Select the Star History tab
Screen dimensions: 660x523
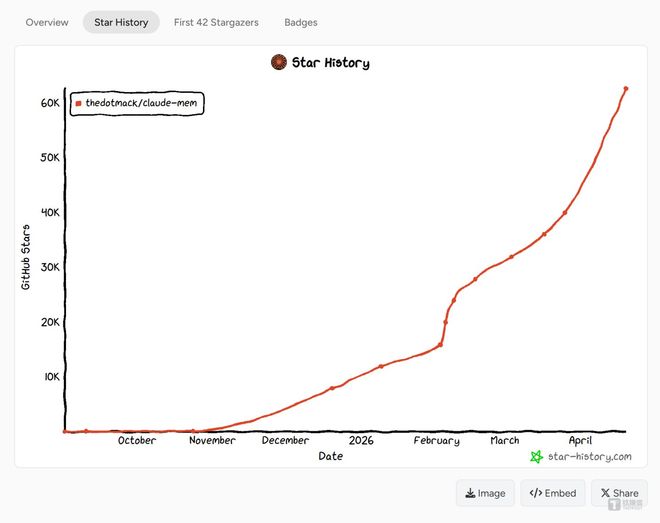[x=121, y=22]
